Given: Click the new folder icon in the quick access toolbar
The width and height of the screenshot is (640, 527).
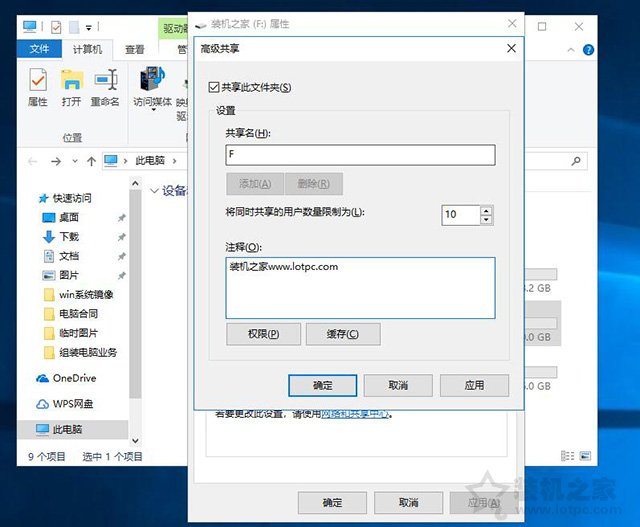Looking at the screenshot, I should pos(74,27).
